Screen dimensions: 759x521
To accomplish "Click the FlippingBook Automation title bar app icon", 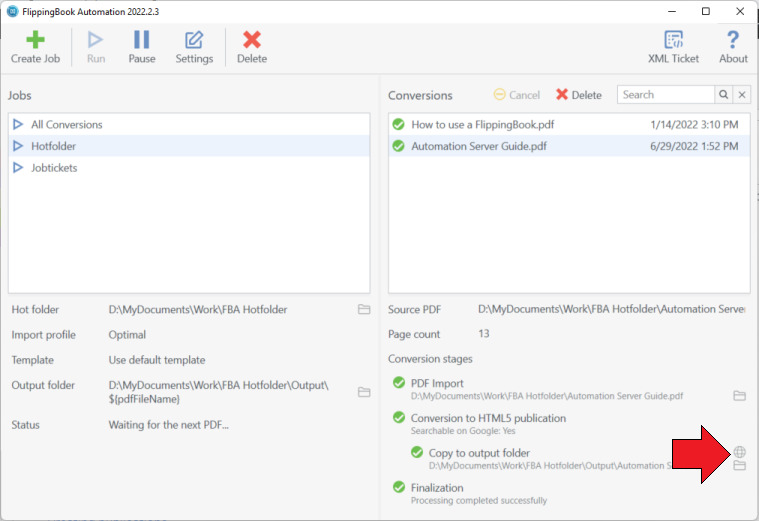I will coord(13,11).
